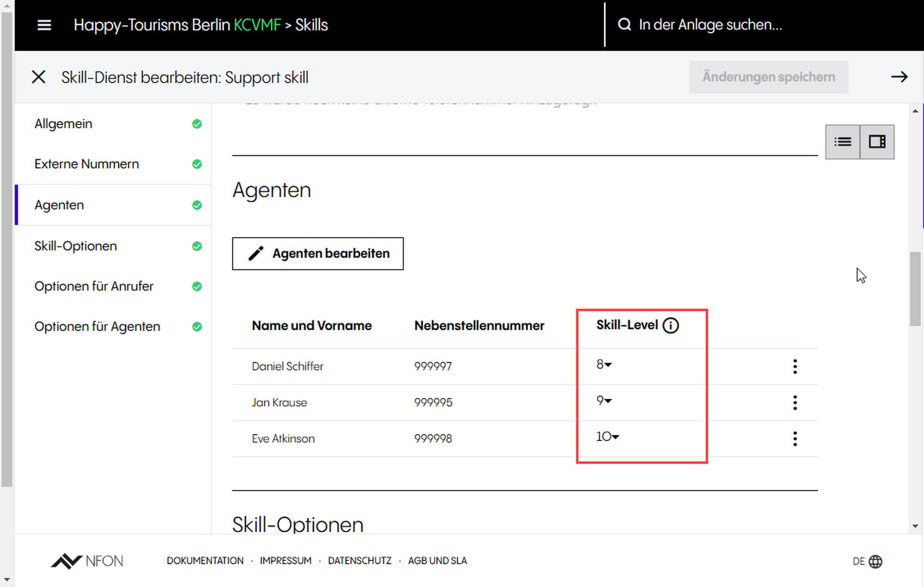Screen dimensions: 924x587
Task: Close the skill service editor
Action: coord(39,77)
